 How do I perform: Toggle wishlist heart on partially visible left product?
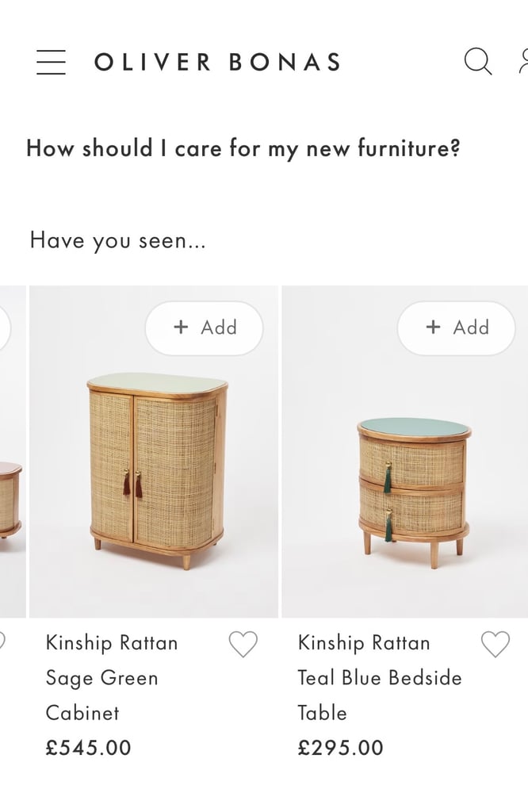[x=2, y=641]
